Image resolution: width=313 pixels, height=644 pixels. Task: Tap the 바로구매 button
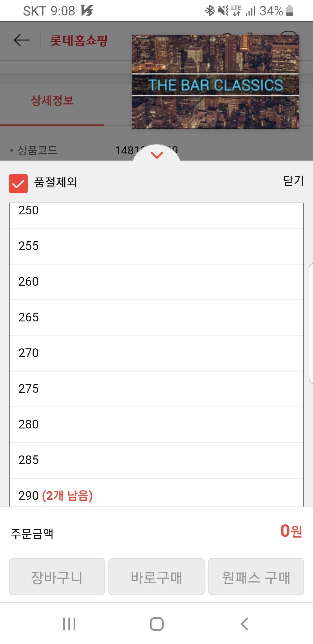point(156,576)
